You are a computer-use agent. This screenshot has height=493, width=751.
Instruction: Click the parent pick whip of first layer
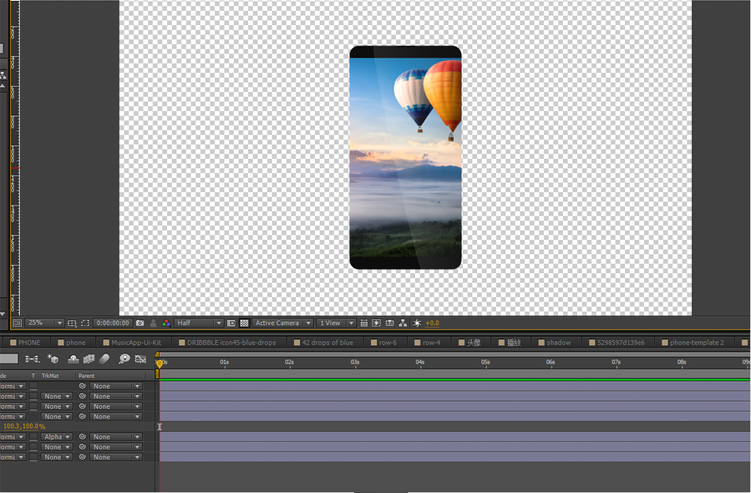click(83, 386)
